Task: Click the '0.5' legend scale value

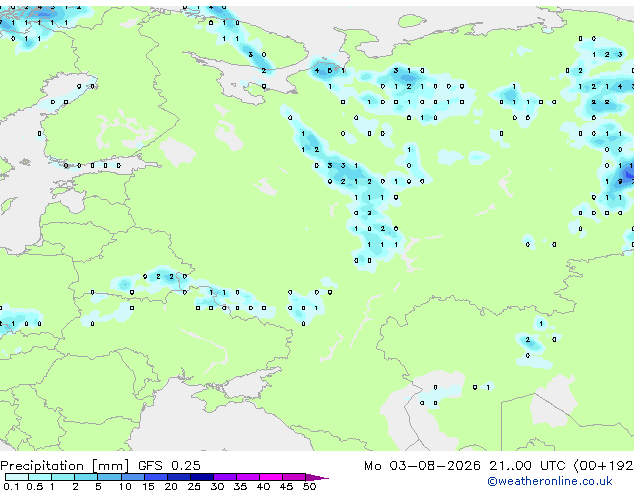Action: [x=34, y=486]
